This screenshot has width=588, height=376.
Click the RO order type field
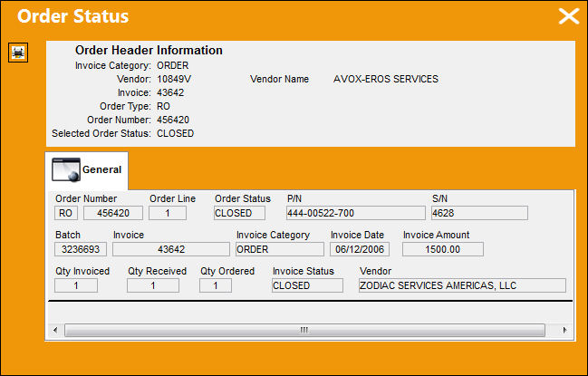click(66, 213)
